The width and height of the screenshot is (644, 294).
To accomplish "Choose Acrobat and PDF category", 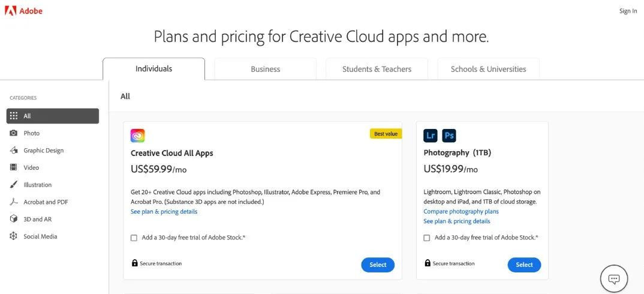I will pos(46,202).
